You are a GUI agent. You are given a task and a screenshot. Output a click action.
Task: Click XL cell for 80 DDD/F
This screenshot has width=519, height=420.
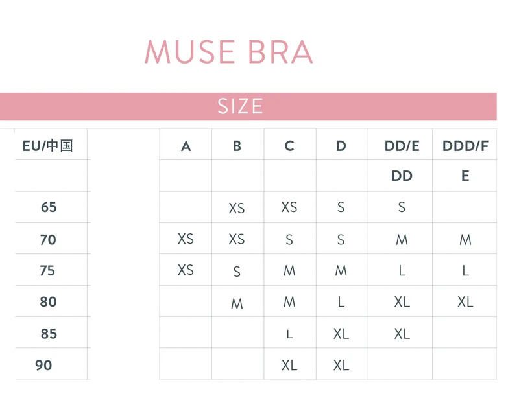[465, 301]
